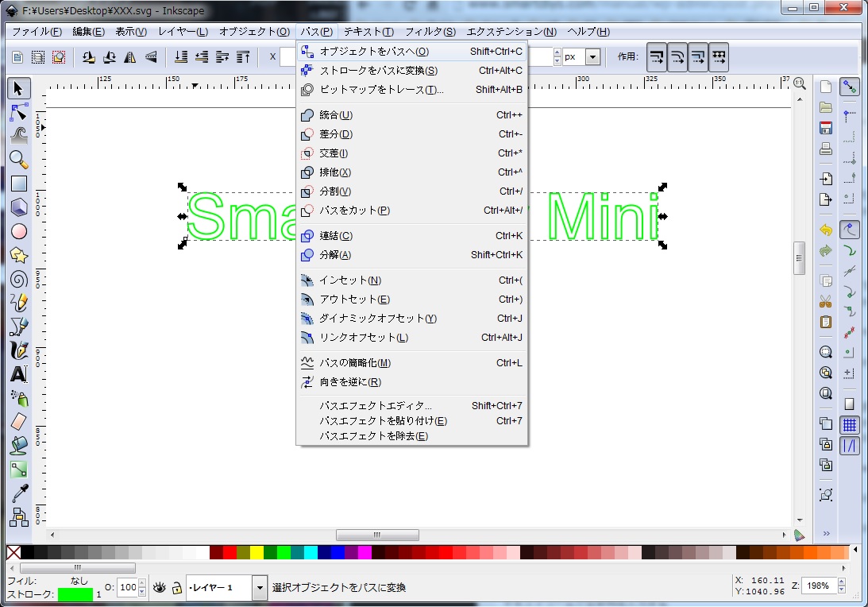Image resolution: width=868 pixels, height=607 pixels.
Task: Choose ストロークをパスに変換 menu entry
Action: [x=412, y=71]
